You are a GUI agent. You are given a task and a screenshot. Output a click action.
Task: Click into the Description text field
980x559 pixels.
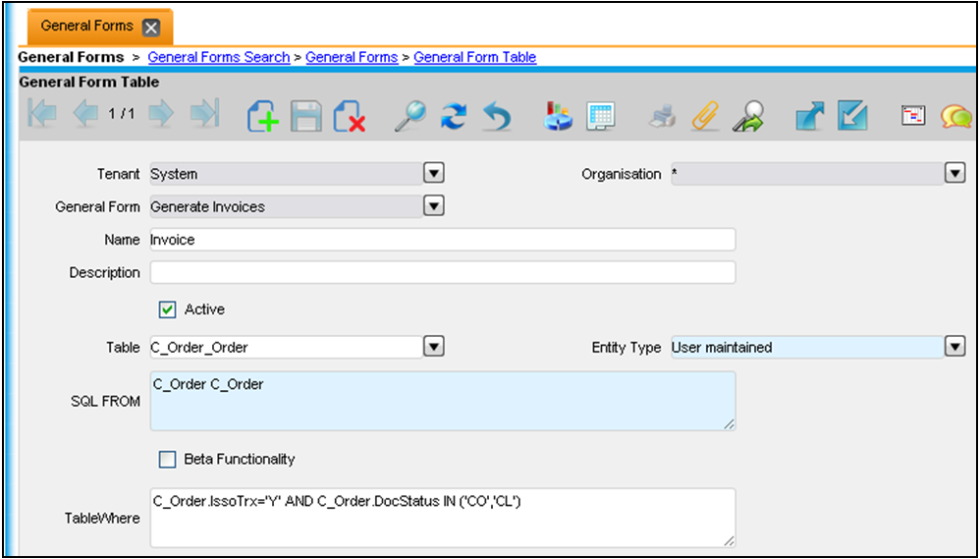point(442,272)
